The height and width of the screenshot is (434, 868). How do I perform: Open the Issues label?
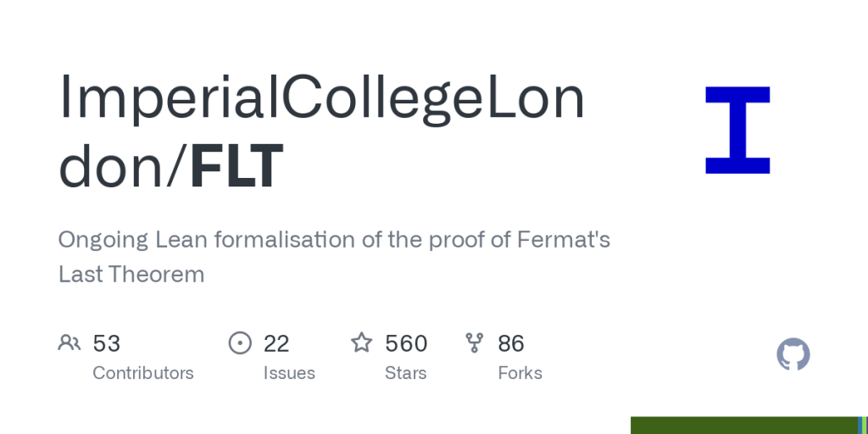pos(289,373)
